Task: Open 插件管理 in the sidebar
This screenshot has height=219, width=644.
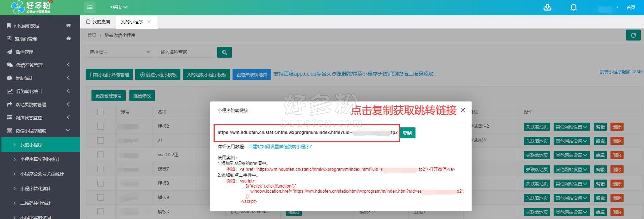Action: [24, 52]
